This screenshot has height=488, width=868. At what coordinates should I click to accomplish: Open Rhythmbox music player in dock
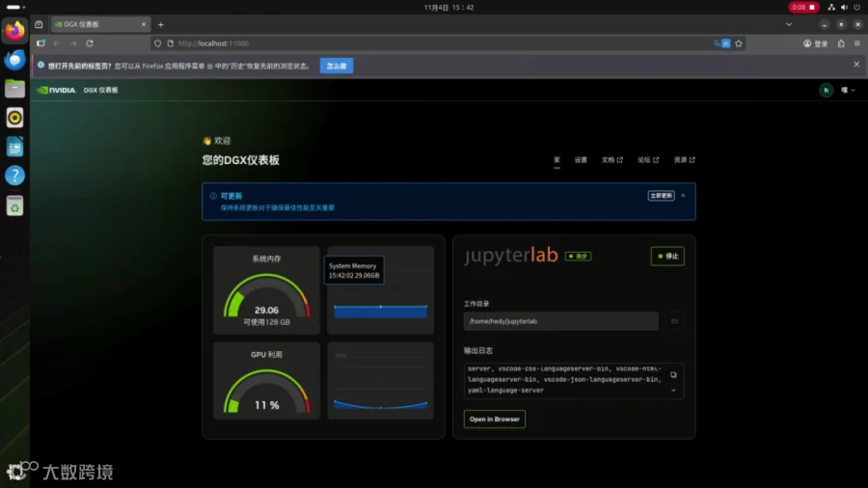(x=14, y=118)
